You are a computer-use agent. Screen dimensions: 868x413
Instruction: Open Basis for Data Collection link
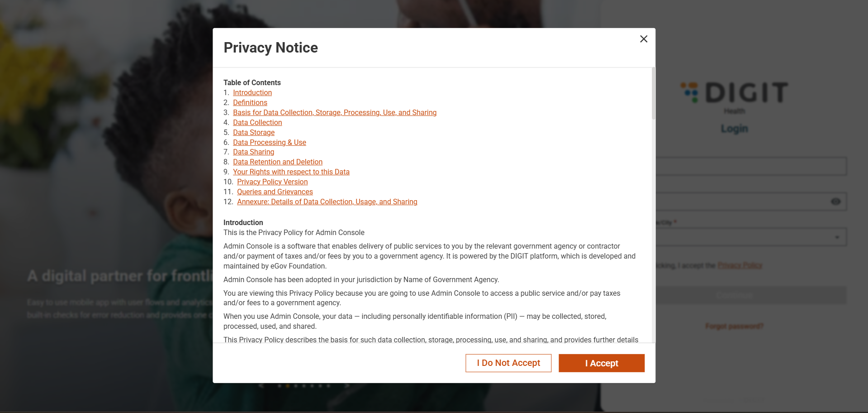pos(335,113)
